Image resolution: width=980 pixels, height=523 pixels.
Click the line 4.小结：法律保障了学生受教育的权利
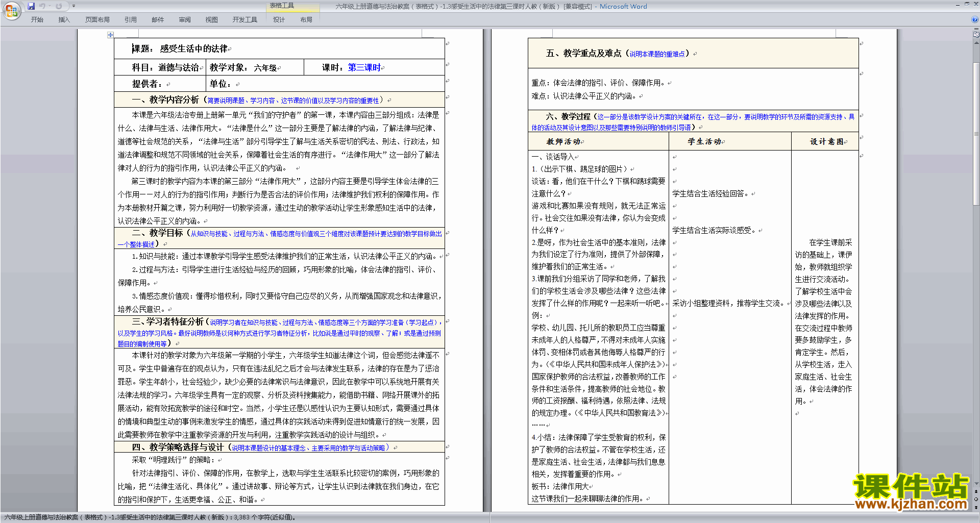coord(598,437)
